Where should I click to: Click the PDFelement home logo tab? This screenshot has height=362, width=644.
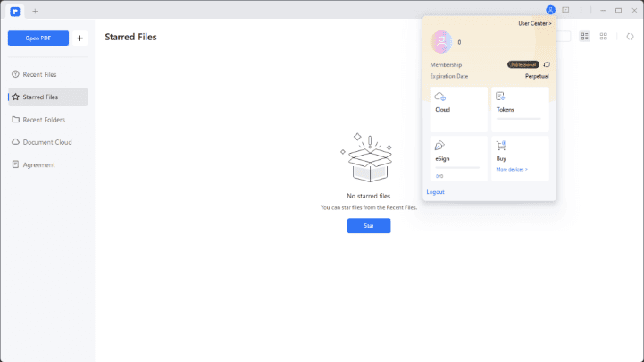click(x=15, y=12)
